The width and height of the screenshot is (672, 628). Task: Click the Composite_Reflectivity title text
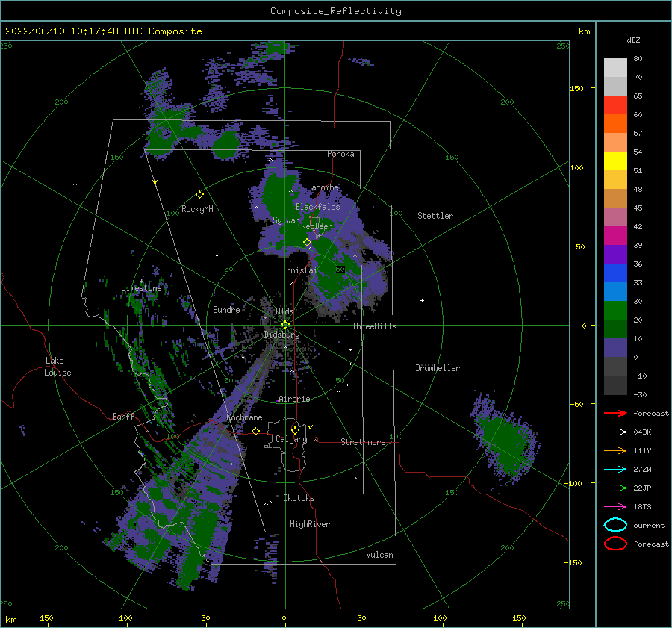click(x=335, y=11)
